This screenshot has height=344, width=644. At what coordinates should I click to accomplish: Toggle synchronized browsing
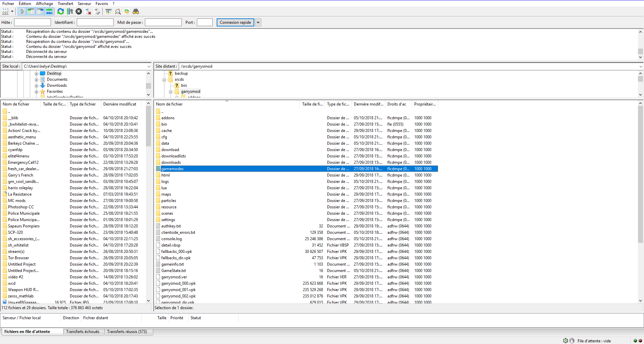point(127,11)
